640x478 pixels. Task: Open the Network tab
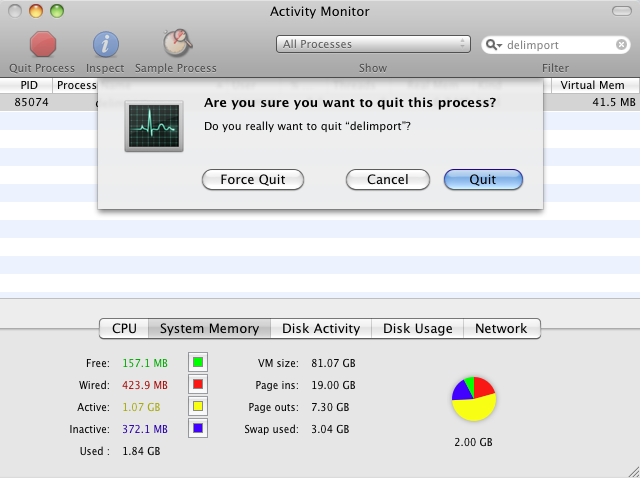point(501,329)
